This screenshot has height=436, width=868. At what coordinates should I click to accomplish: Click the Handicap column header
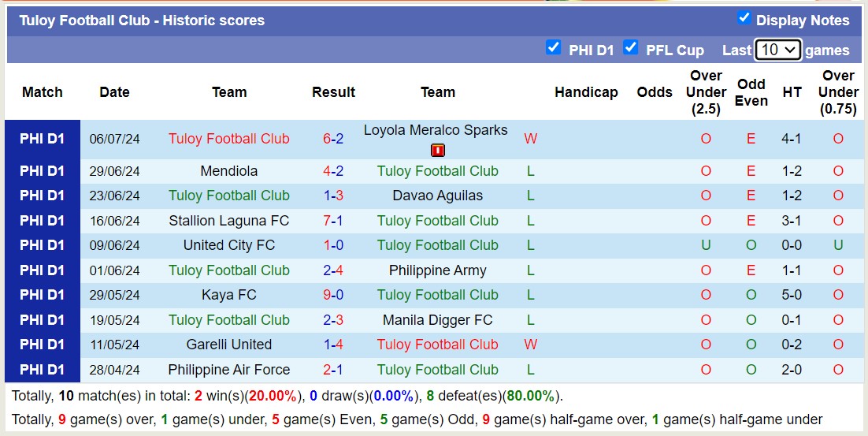point(586,92)
